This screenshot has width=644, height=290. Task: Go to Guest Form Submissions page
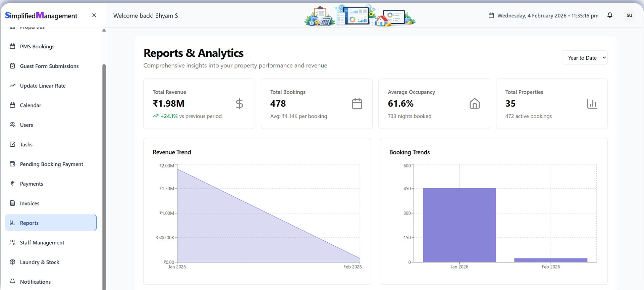(x=49, y=66)
